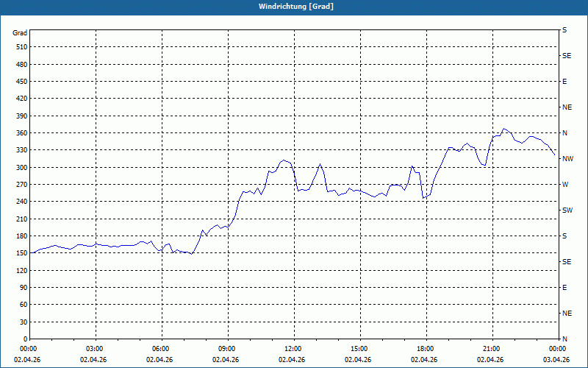The height and width of the screenshot is (368, 588).
Task: Click the 00:00 label above the first 02.04.26
Action: coord(29,349)
